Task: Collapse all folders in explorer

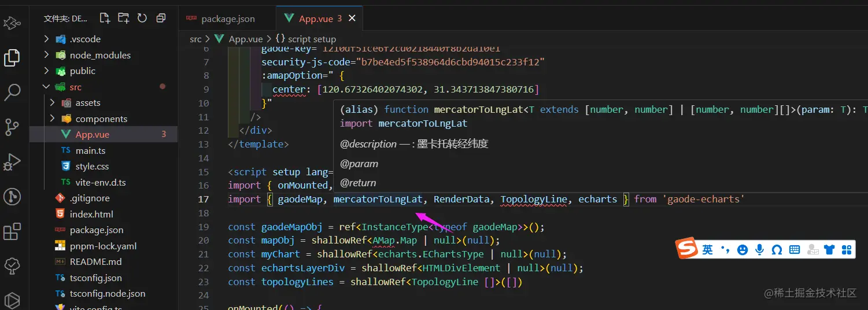Action: pos(161,19)
